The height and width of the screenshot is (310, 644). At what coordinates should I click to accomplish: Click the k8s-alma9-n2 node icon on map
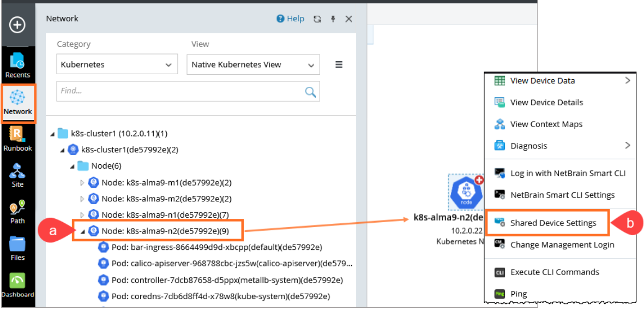pos(466,193)
